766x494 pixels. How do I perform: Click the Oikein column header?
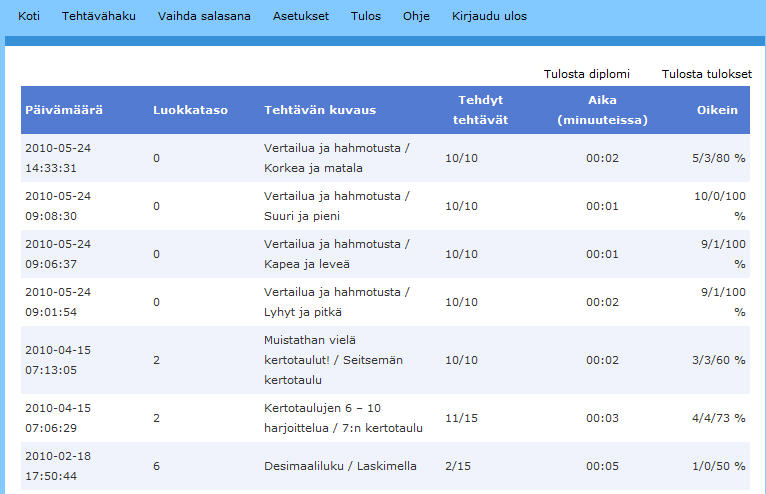(717, 110)
